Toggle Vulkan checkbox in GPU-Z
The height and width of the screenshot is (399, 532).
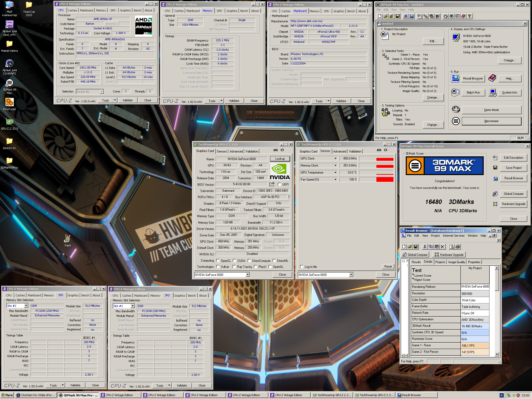coord(218,267)
